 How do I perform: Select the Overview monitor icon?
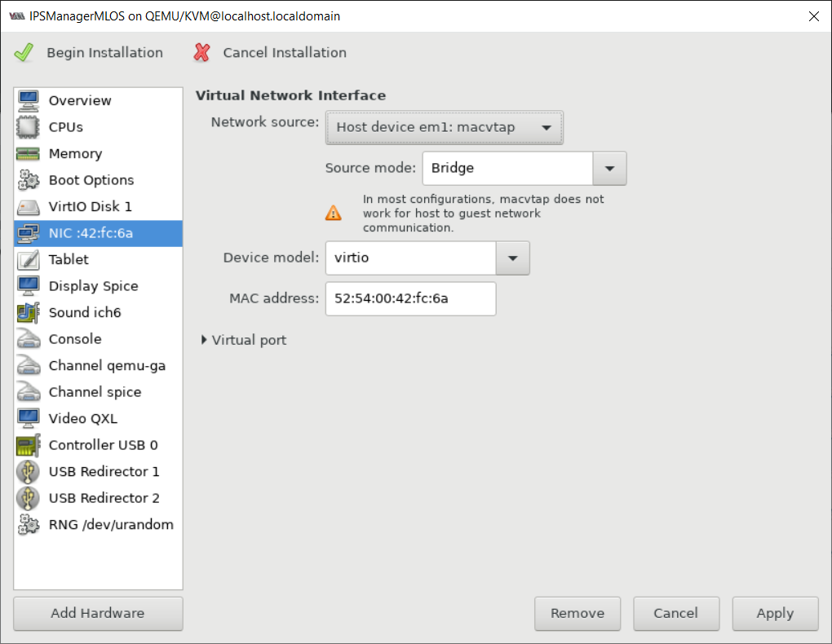point(28,100)
